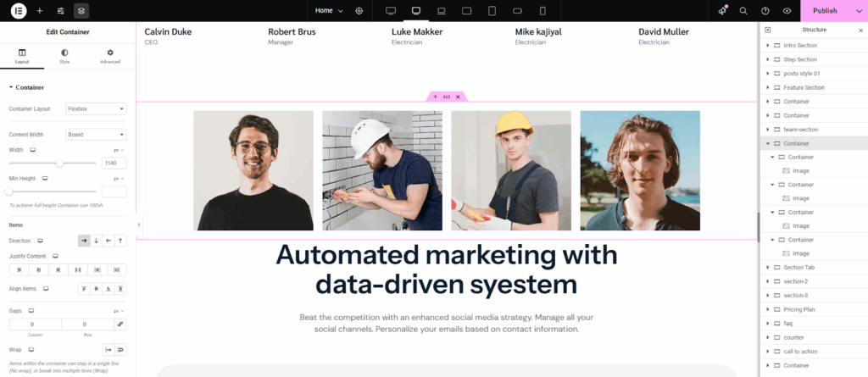
Task: Click the preview changes eye icon
Action: point(787,10)
